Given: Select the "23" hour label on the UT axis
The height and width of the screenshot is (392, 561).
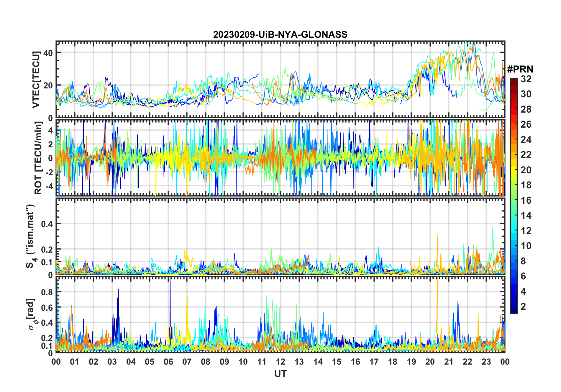Looking at the screenshot, I should 486,362.
